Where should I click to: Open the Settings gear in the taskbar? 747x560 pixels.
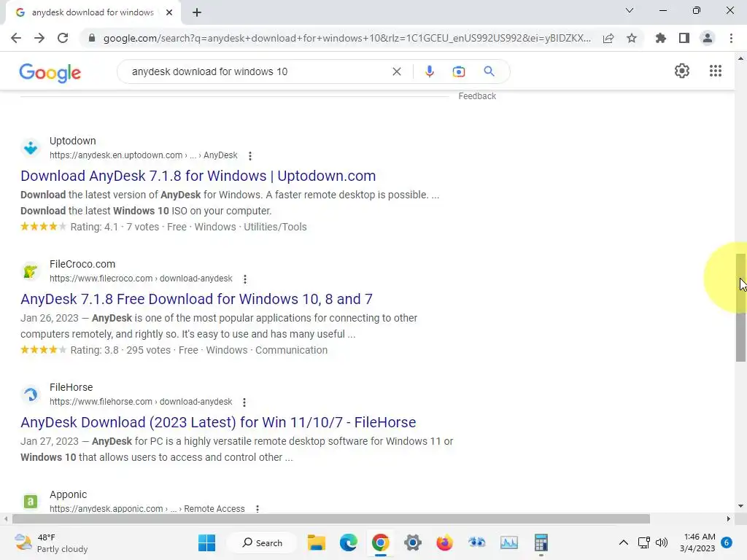413,542
